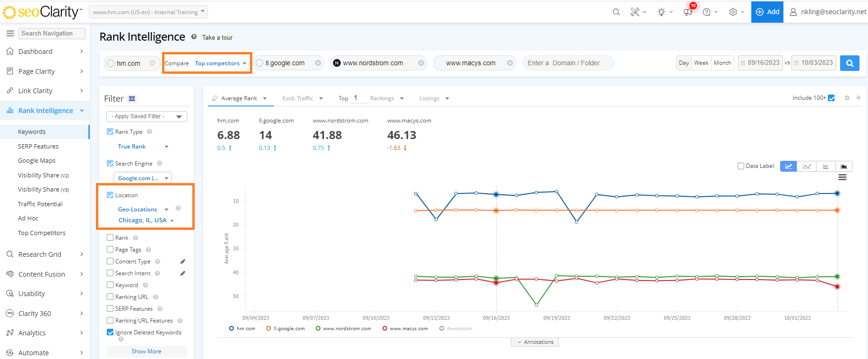
Task: Click the lightbulb insights icon
Action: [x=661, y=12]
